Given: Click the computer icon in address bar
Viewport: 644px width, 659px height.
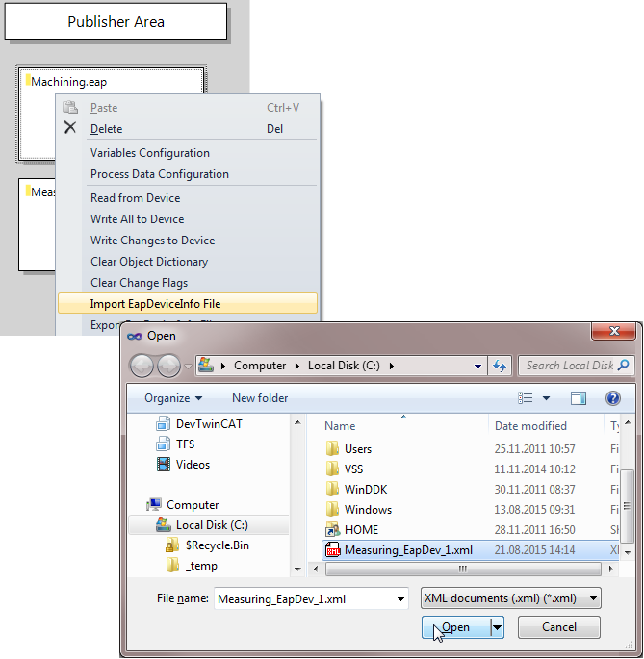Looking at the screenshot, I should point(206,365).
